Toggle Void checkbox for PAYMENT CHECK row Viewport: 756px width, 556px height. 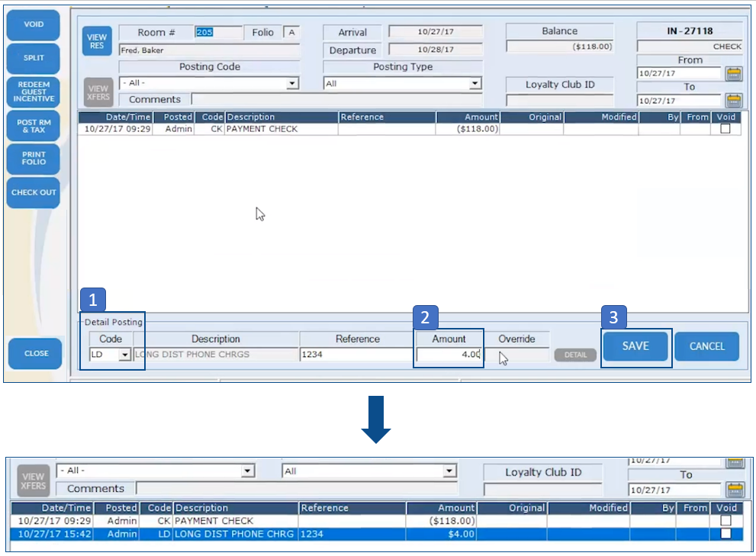click(725, 129)
